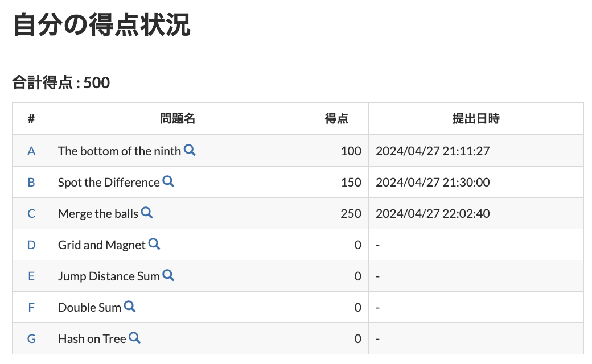Screen dimensions: 592x364
Task: Click the letter C link
Action: pyautogui.click(x=31, y=213)
